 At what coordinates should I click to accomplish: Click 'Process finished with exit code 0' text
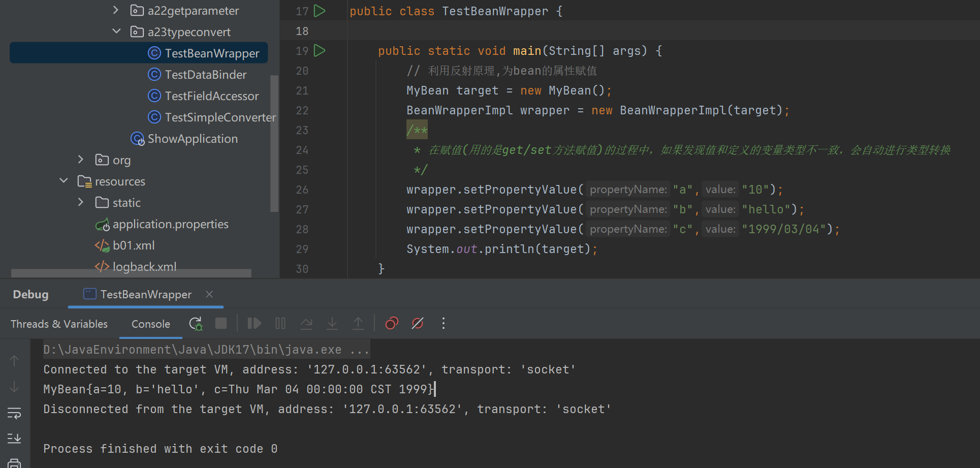pyautogui.click(x=160, y=449)
